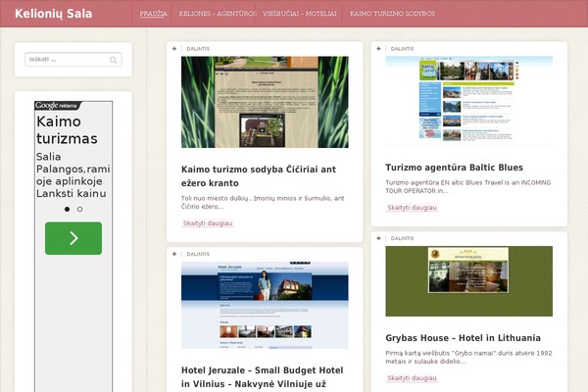Open Čičiriai sodyba screenshot thumbnail
The image size is (588, 392).
265,102
